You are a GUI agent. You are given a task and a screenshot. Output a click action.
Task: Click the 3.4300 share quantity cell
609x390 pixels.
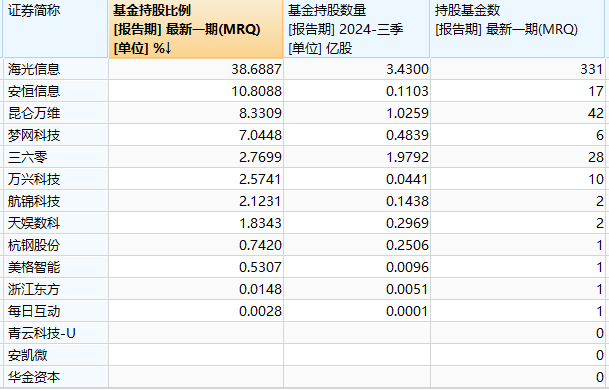click(x=357, y=69)
